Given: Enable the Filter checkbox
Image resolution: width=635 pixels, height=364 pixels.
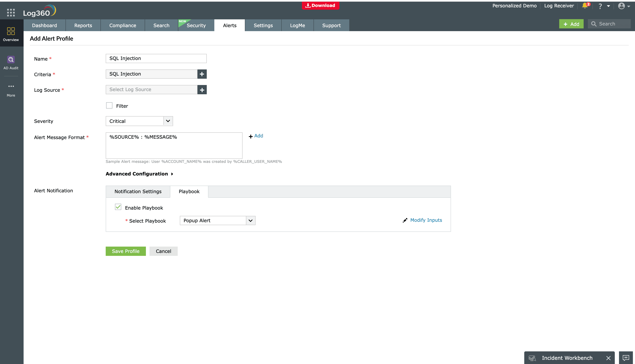Looking at the screenshot, I should coord(109,105).
